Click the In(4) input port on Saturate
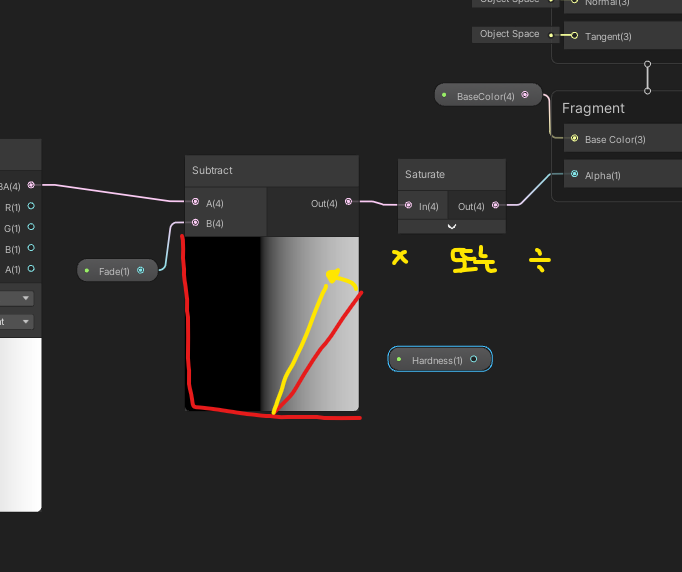Viewport: 682px width, 572px height. pyautogui.click(x=408, y=205)
